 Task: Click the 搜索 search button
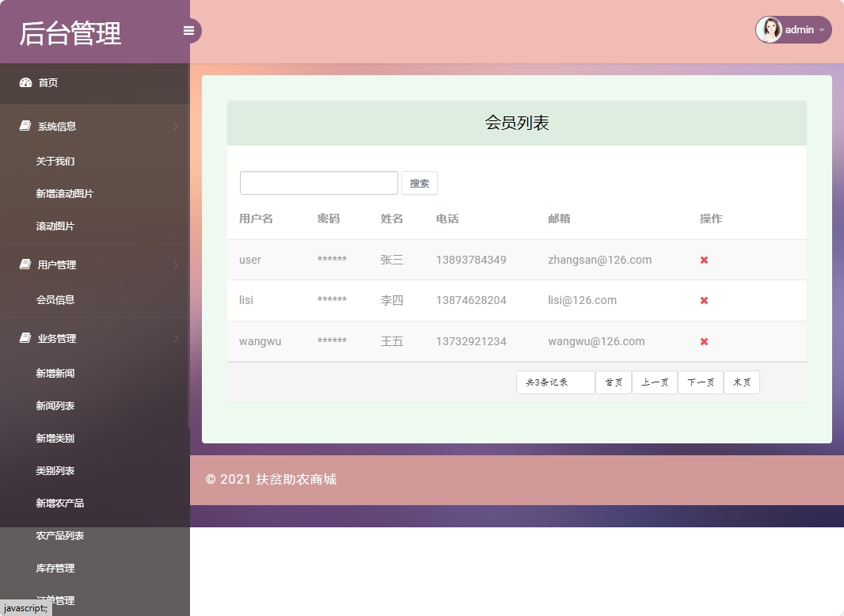(x=419, y=183)
